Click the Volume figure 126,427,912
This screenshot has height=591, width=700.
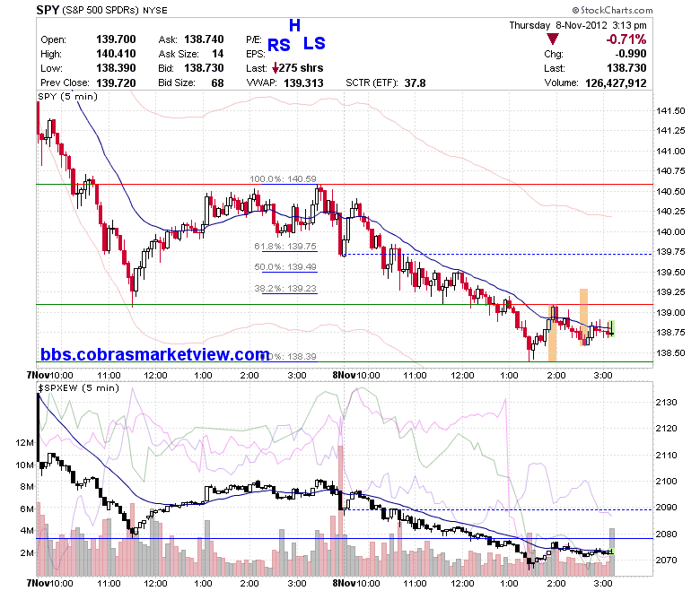pos(616,83)
